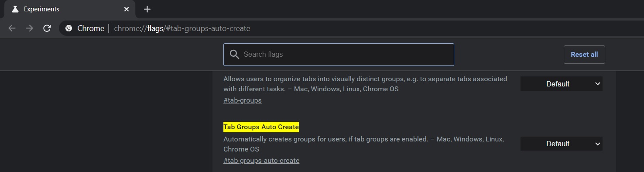644x172 pixels.
Task: Click the address bar URL text
Action: tap(182, 28)
